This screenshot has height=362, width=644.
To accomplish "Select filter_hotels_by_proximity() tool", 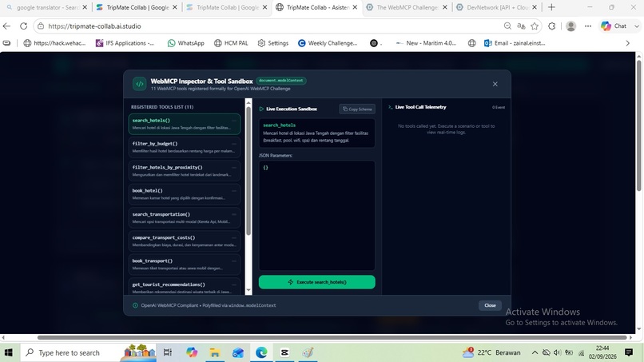I will [x=184, y=170].
